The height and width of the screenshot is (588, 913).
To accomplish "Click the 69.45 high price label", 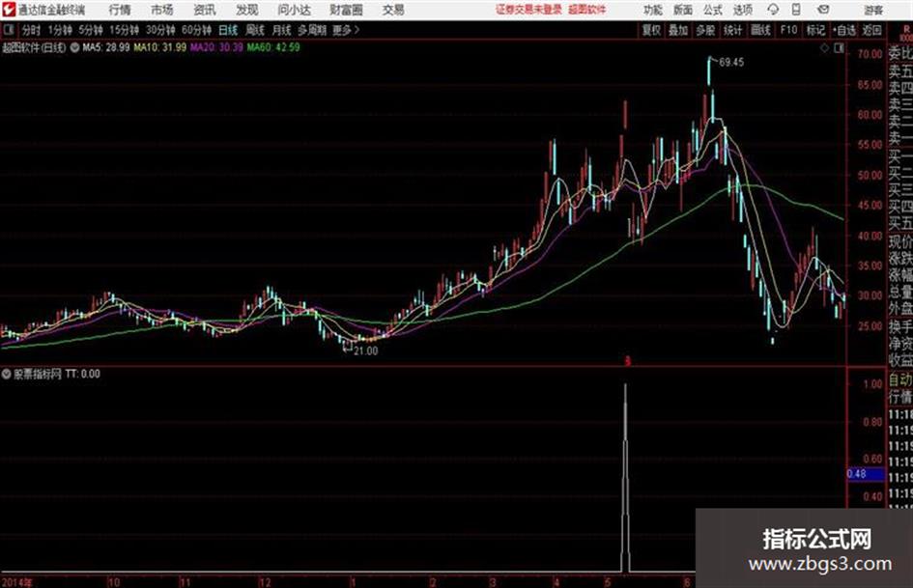I will (x=732, y=63).
